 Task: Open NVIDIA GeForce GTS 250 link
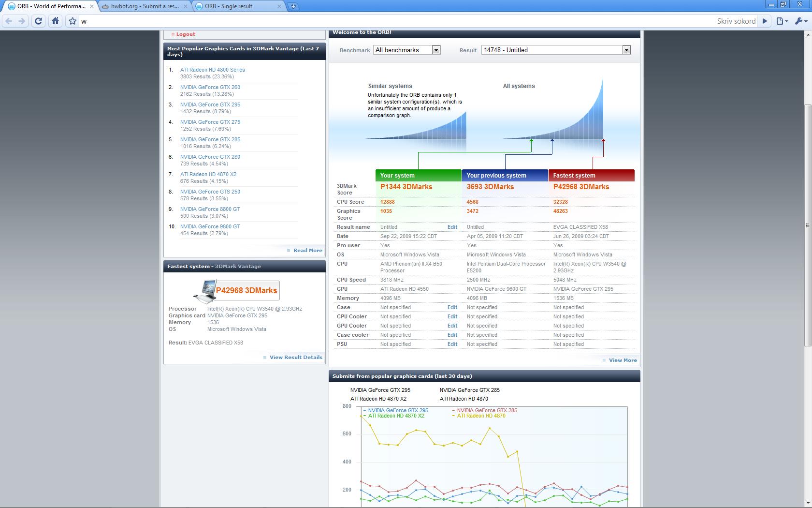pos(210,192)
